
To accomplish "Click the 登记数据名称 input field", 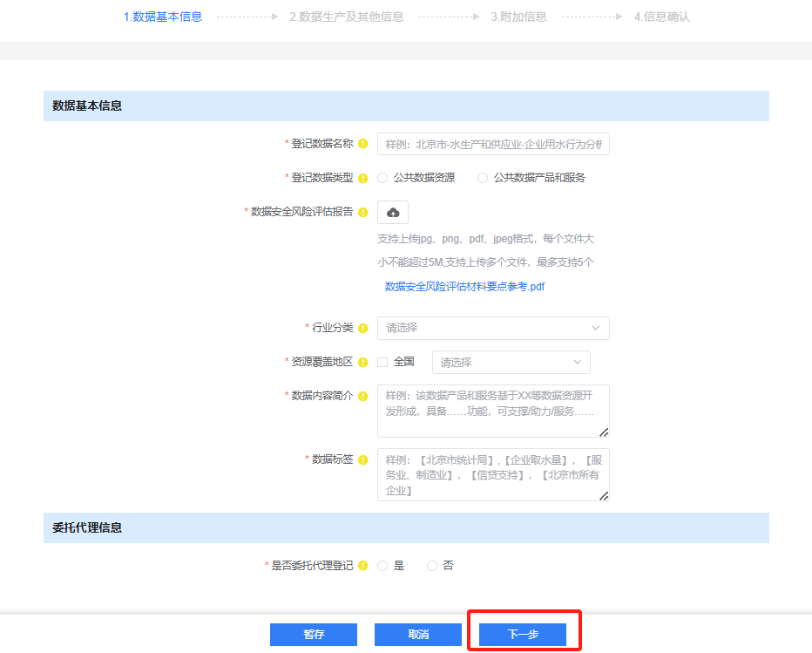I will pyautogui.click(x=493, y=144).
